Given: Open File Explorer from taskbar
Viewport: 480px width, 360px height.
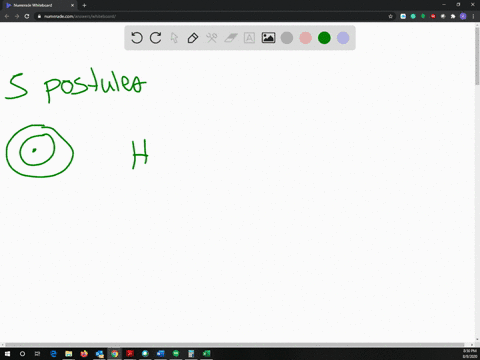Looking at the screenshot, I should [69, 354].
